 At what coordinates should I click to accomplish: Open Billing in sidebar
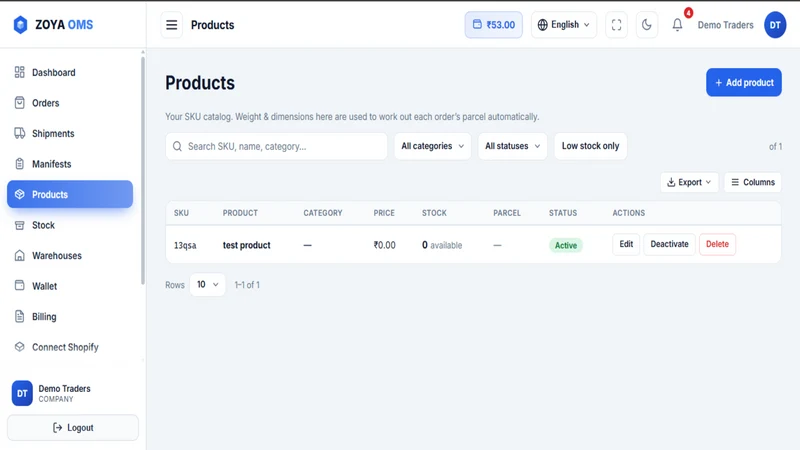70,317
